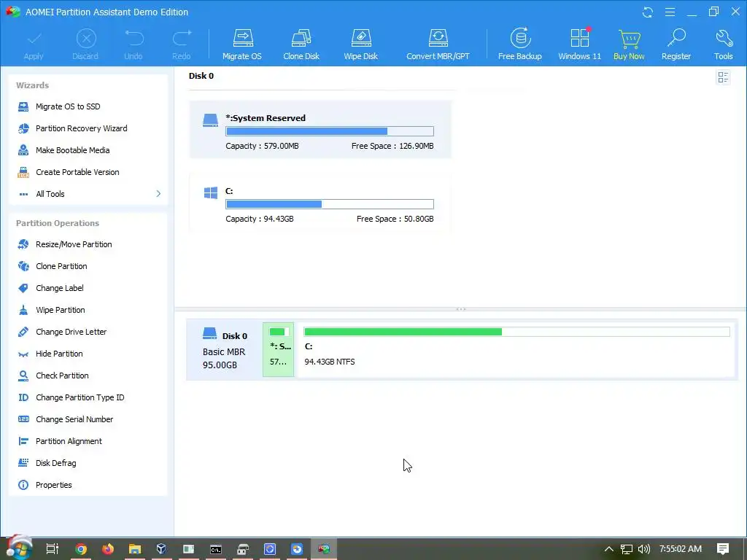Click Free Space : 50.80GB text
747x560 pixels.
(x=395, y=219)
